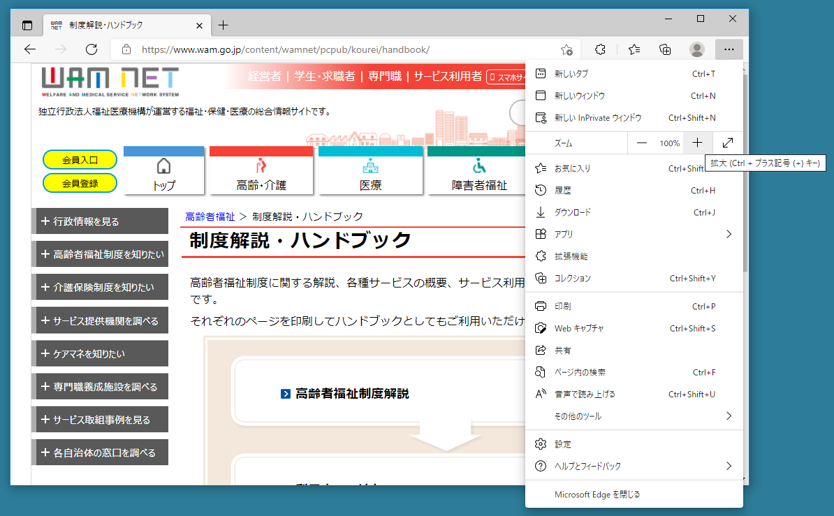The width and height of the screenshot is (834, 516).
Task: Add page to favorites star icon
Action: (x=566, y=49)
